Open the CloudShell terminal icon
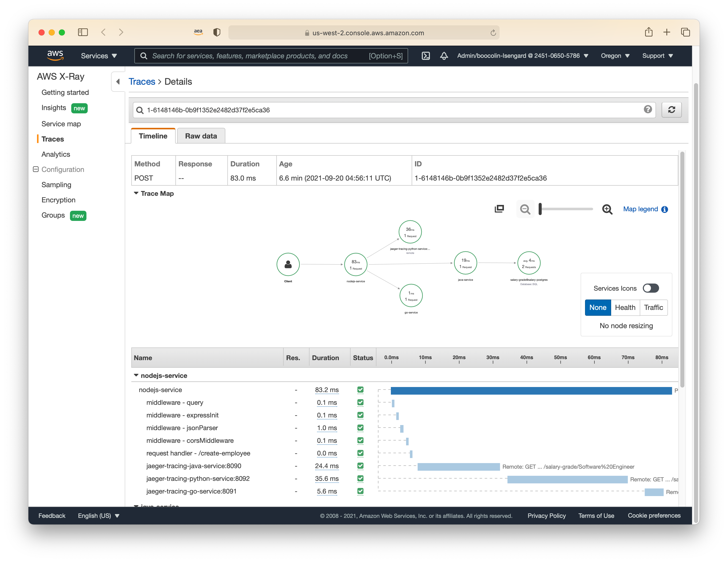This screenshot has width=728, height=562. click(426, 56)
